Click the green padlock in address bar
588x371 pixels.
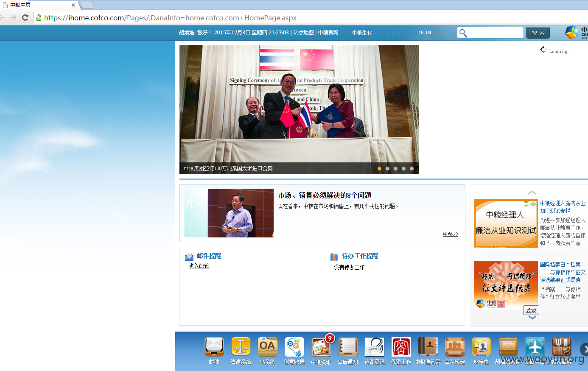39,18
